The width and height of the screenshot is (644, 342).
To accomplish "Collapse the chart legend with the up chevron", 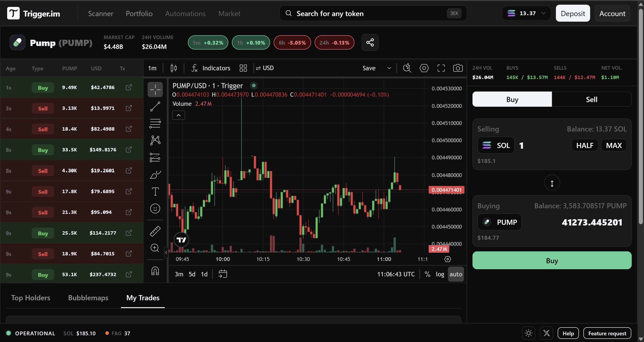I will 178,115.
